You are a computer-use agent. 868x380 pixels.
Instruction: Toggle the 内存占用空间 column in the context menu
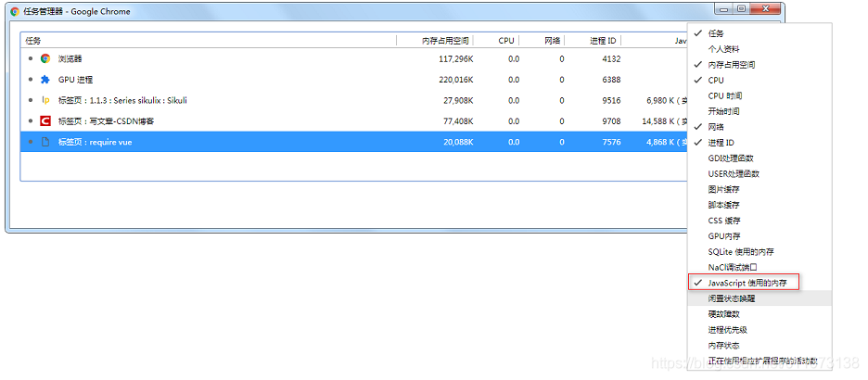tap(759, 65)
